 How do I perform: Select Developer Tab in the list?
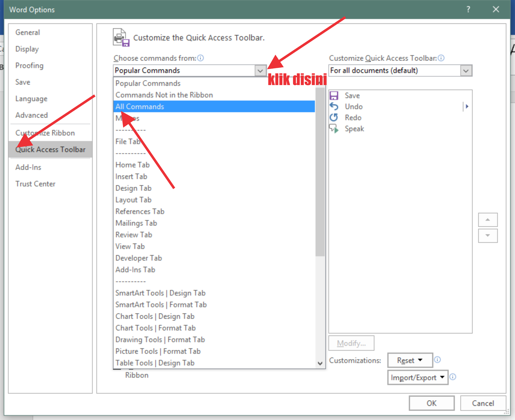214,258
